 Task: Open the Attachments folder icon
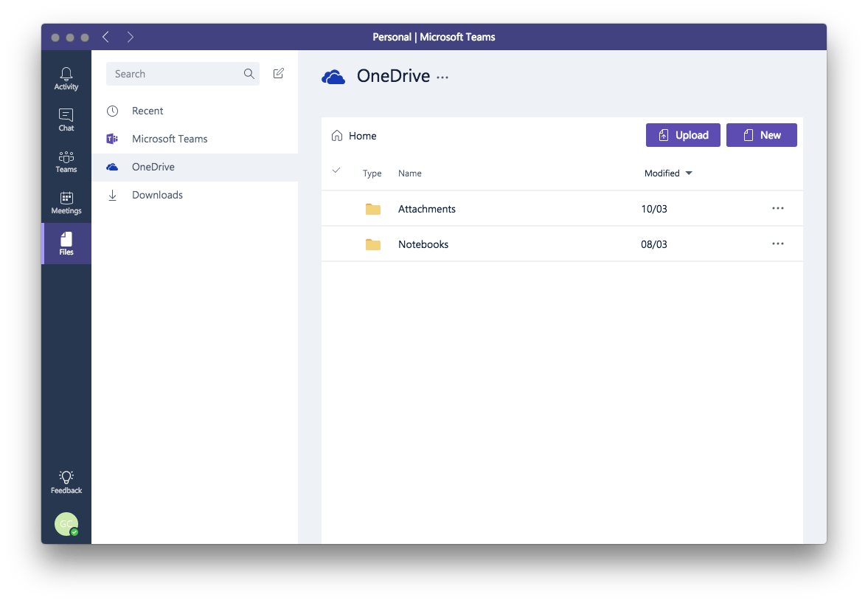pyautogui.click(x=373, y=209)
